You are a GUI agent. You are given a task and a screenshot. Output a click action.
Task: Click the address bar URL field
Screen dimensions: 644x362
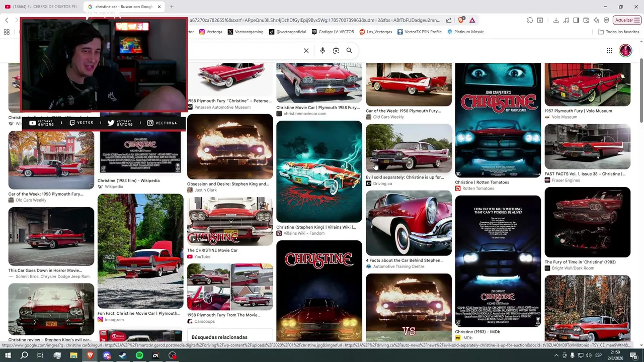[x=314, y=20]
